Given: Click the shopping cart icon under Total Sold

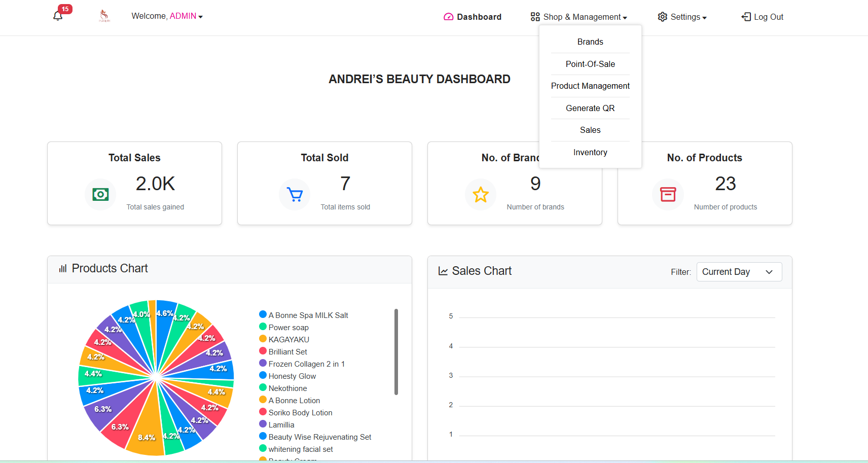Looking at the screenshot, I should 295,194.
